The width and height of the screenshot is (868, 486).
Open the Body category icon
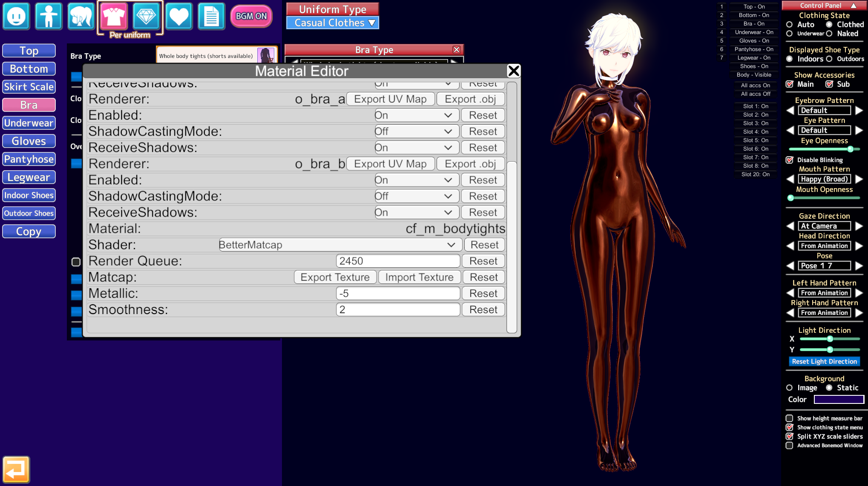tap(49, 16)
